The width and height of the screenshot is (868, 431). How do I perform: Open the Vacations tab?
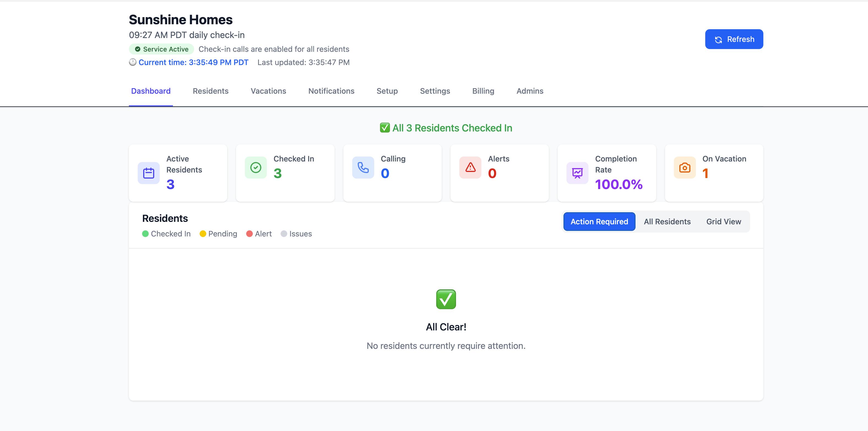[x=268, y=91]
